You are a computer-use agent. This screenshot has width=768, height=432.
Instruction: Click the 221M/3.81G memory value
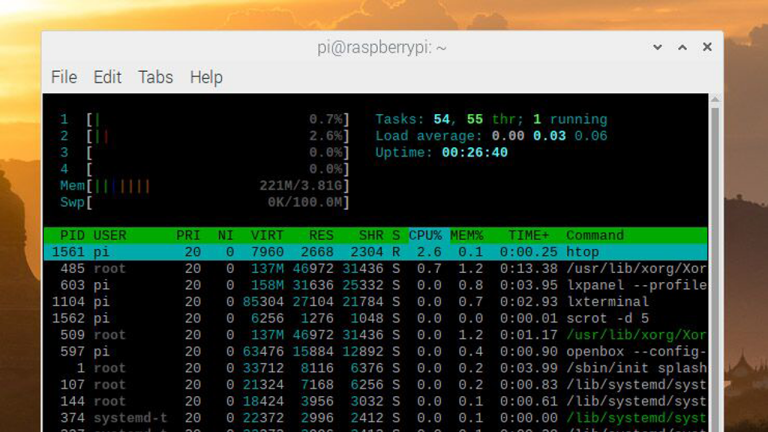(x=301, y=186)
